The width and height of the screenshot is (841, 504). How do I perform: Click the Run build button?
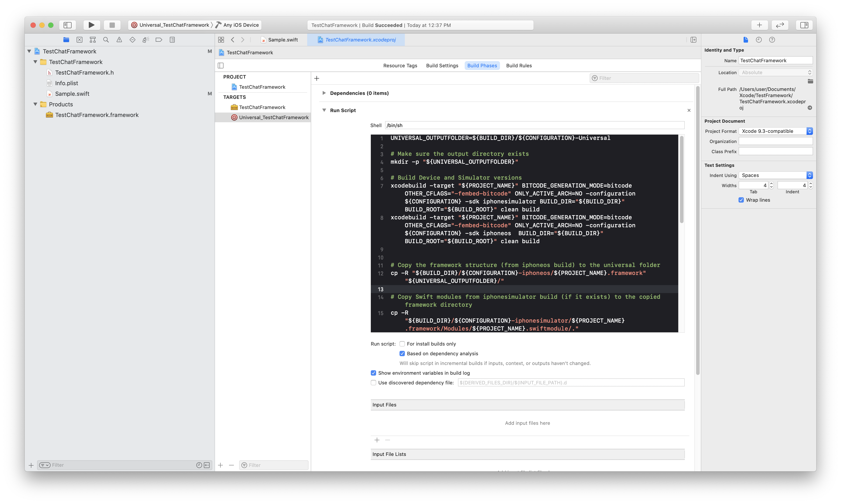click(91, 25)
